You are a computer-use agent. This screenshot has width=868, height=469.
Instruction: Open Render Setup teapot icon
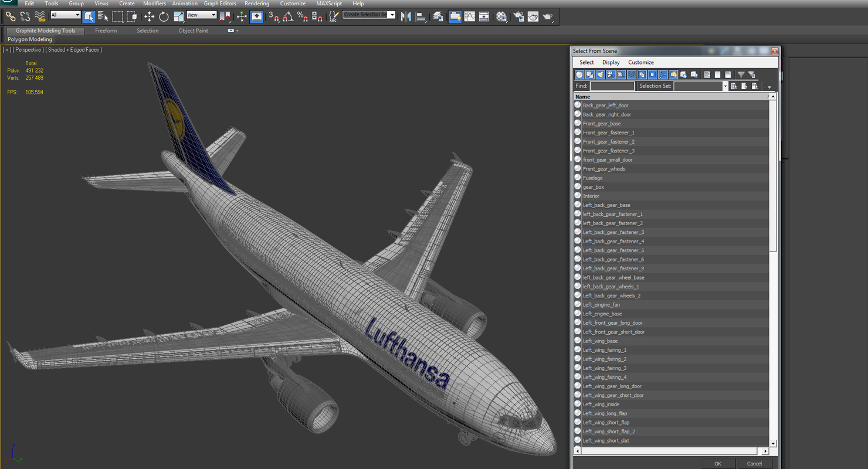pos(518,16)
